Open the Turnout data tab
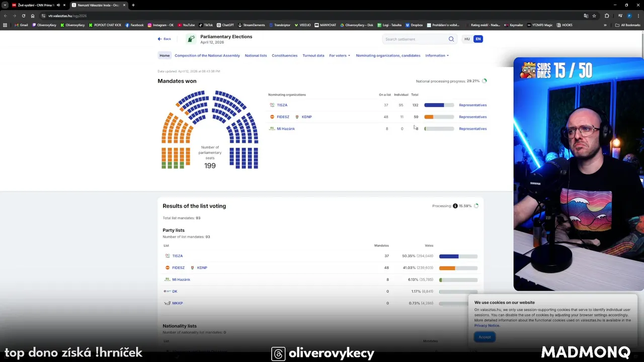 [x=313, y=55]
